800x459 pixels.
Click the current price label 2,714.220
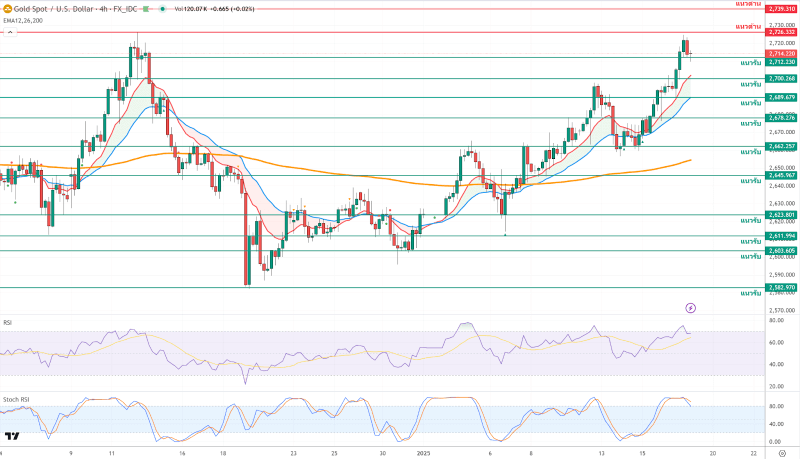(781, 53)
